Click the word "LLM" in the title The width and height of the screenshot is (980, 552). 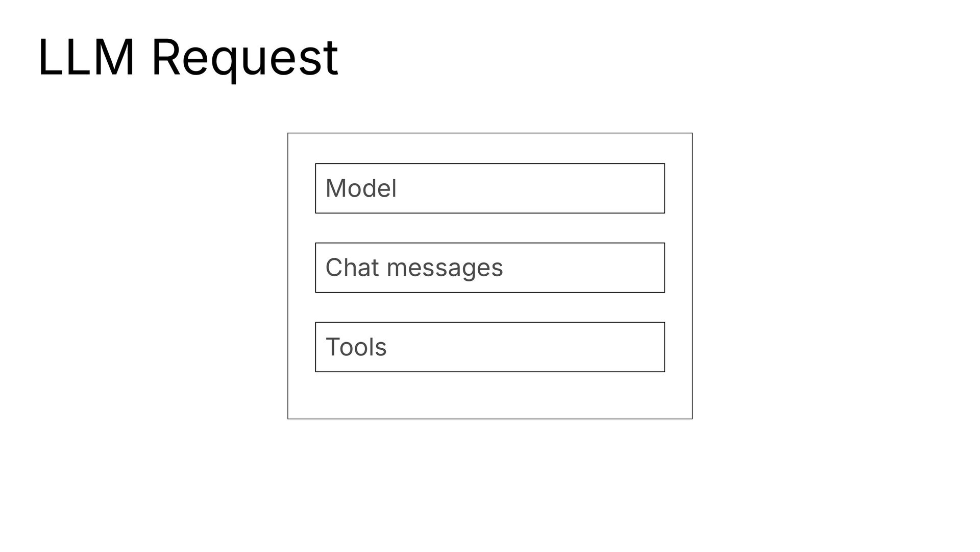(86, 57)
